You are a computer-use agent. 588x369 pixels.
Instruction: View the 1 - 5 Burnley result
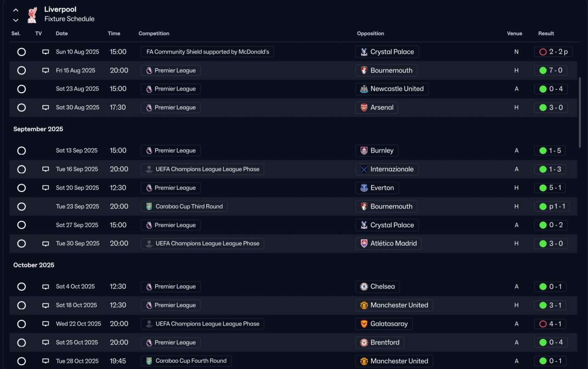pos(550,151)
